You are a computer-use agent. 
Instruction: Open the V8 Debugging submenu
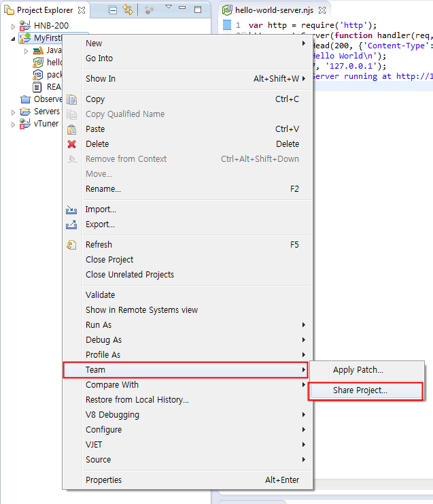(x=188, y=415)
